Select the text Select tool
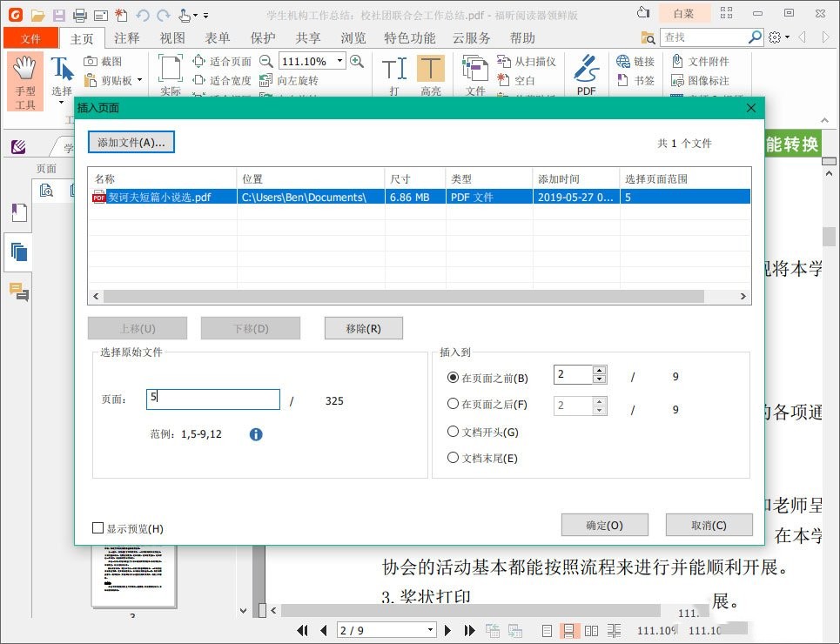 [x=62, y=78]
